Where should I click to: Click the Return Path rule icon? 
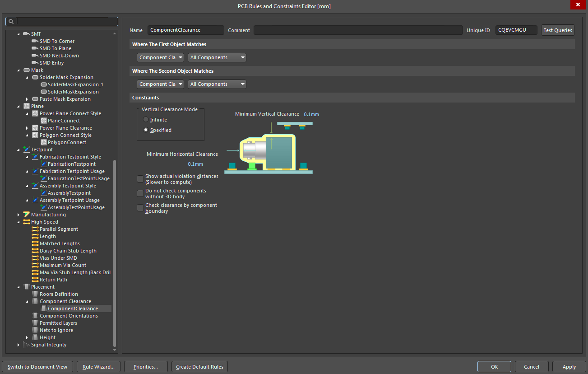pos(35,280)
